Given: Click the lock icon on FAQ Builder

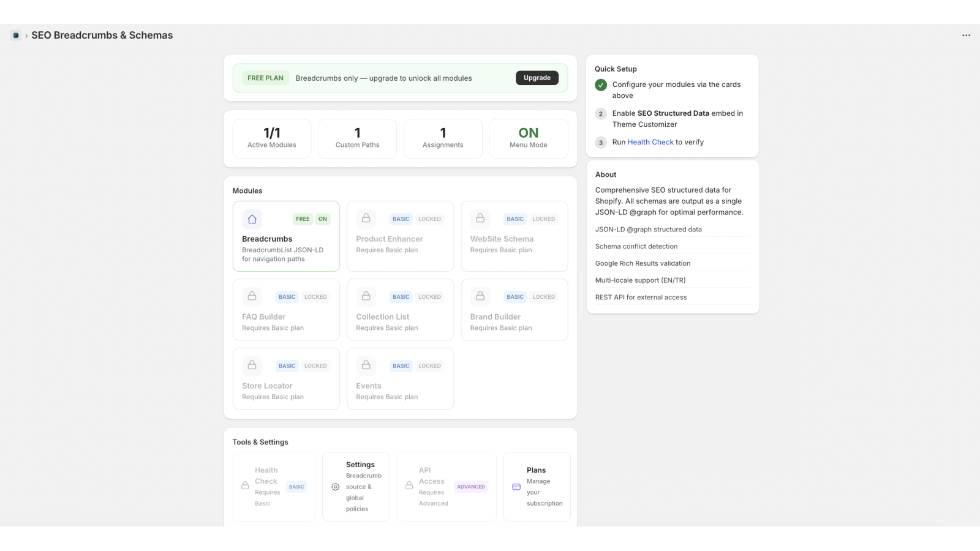Looking at the screenshot, I should click(x=252, y=296).
